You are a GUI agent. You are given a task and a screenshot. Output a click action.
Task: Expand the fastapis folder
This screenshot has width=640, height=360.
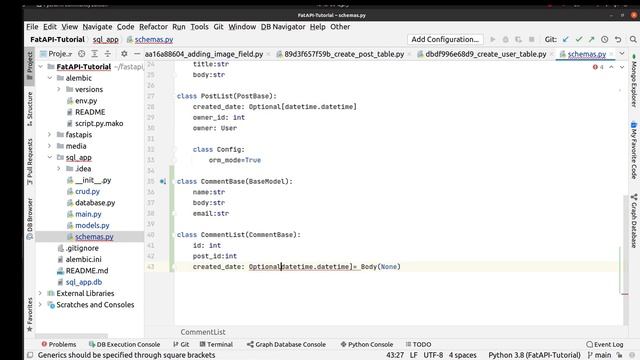coord(50,135)
